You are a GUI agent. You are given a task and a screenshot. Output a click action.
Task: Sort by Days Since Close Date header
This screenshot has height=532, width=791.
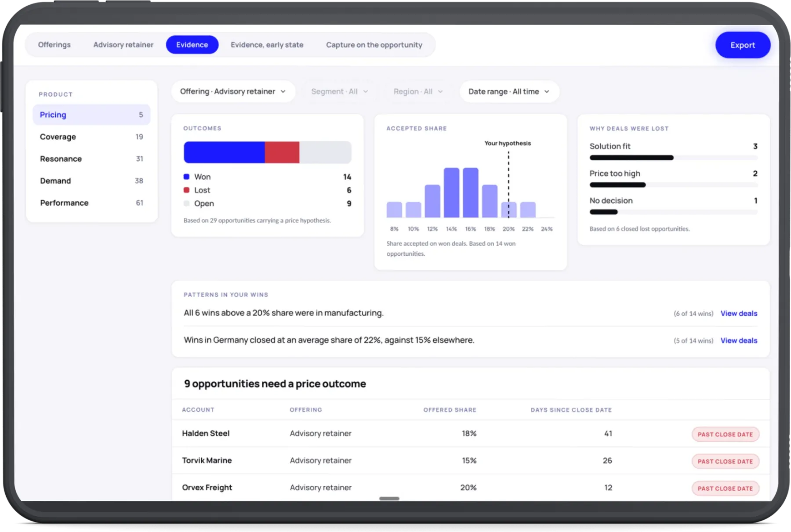[x=571, y=410]
